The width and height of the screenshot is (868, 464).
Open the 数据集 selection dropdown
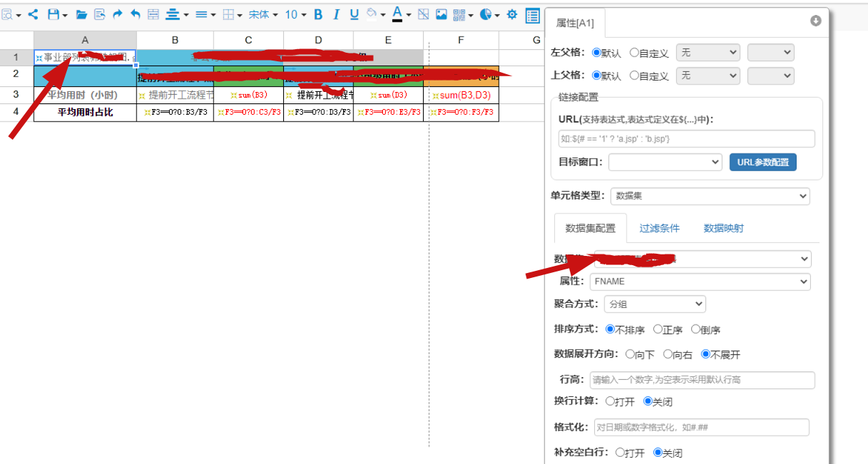tap(703, 259)
